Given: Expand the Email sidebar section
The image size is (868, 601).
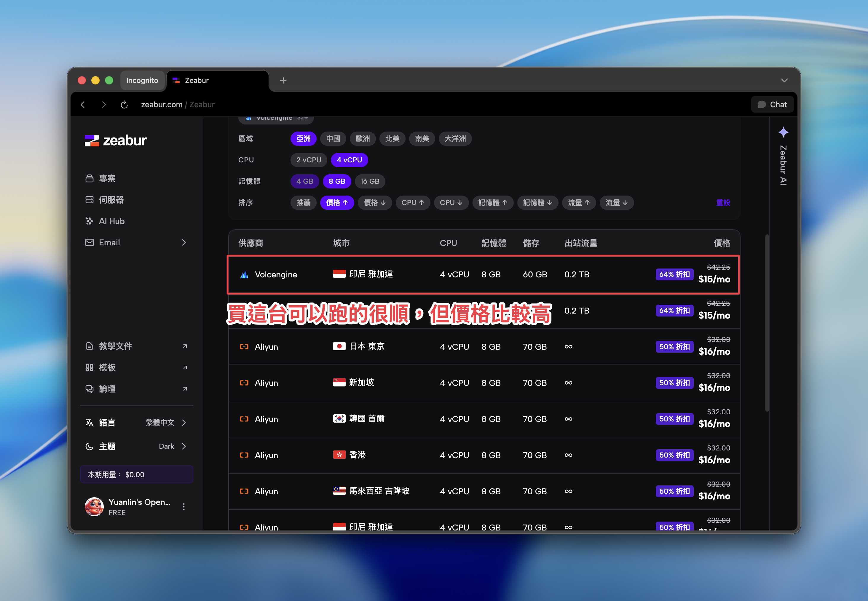Looking at the screenshot, I should 184,242.
